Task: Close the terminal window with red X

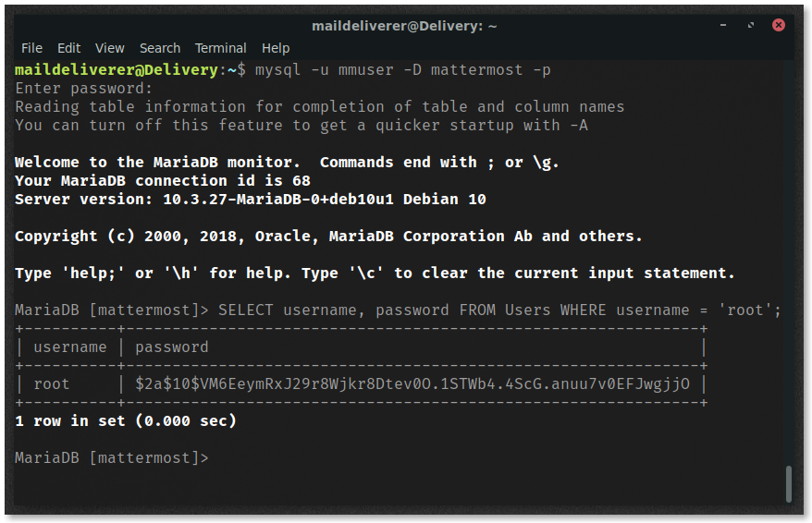Action: pos(779,25)
